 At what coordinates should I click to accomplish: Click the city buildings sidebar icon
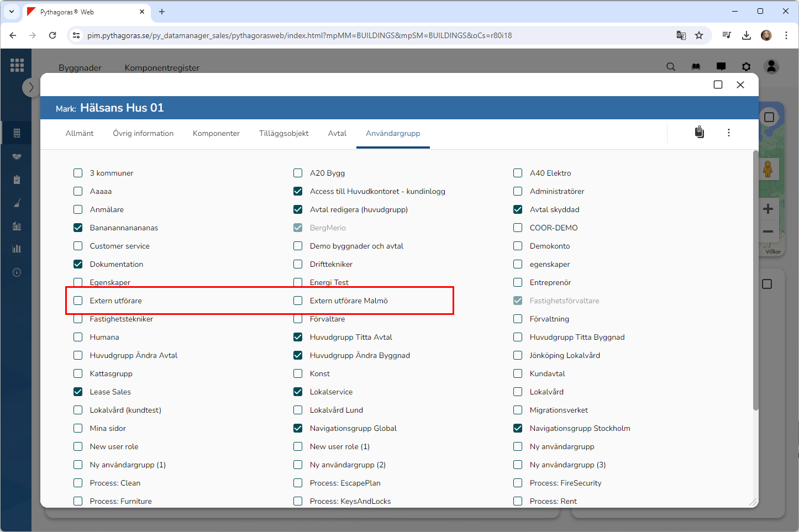[17, 226]
